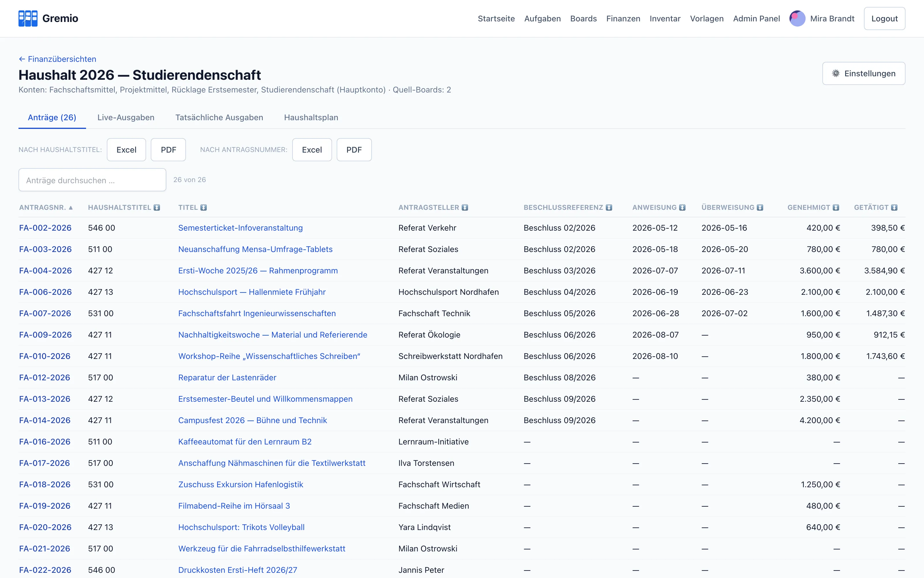Viewport: 924px width, 578px height.
Task: Open application FA-003-2026
Action: point(45,249)
